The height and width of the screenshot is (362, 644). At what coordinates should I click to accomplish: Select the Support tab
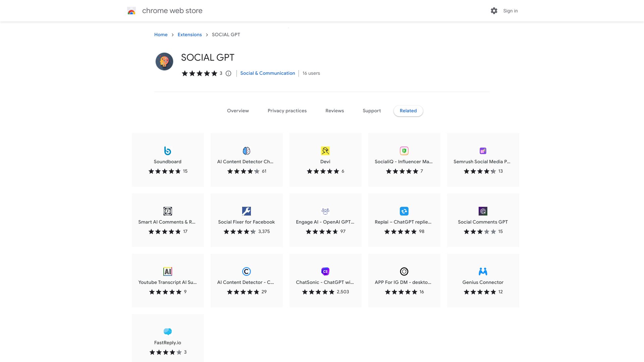372,111
